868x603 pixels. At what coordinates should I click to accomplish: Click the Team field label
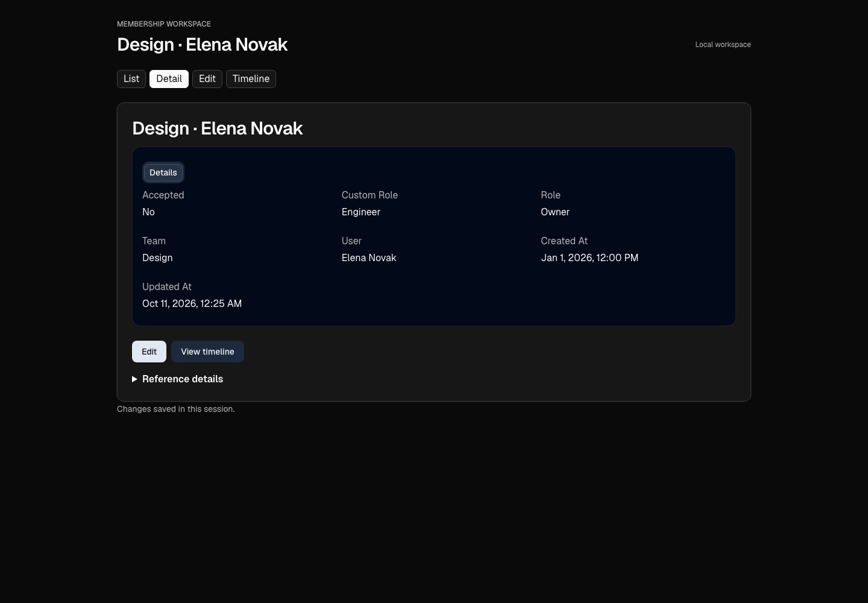tap(154, 241)
